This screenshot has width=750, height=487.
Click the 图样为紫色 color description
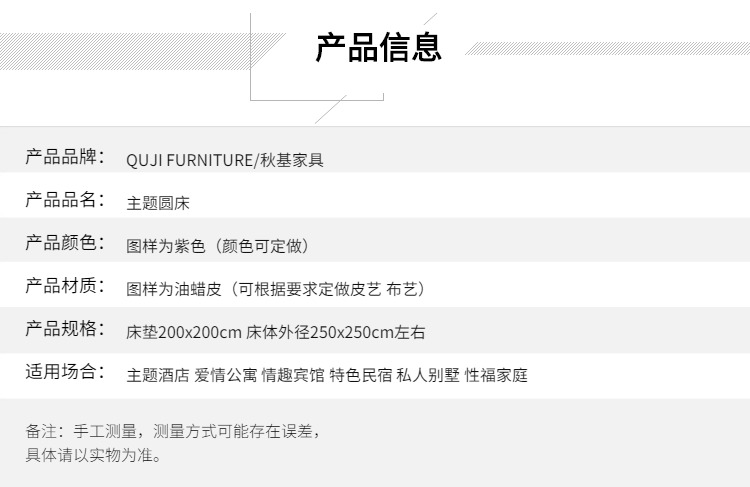[165, 246]
